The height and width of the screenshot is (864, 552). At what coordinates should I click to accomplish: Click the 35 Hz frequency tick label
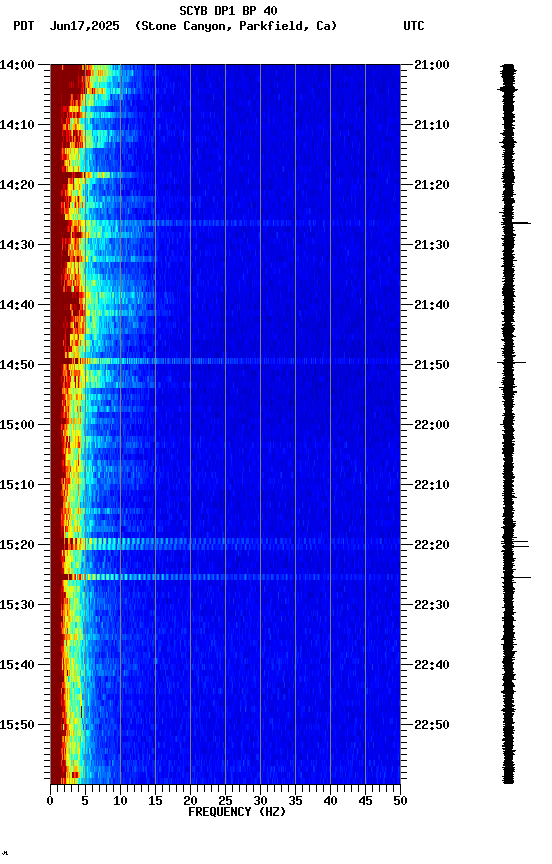[295, 801]
